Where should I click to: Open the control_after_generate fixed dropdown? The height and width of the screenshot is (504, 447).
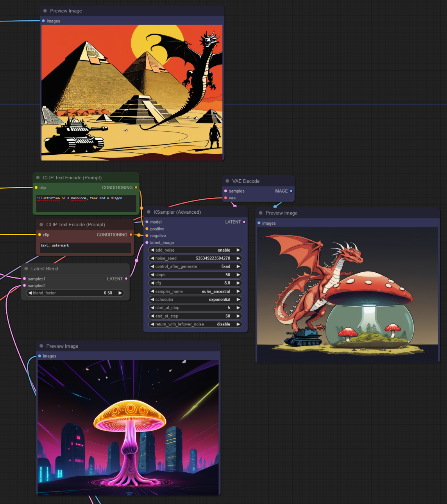point(195,266)
